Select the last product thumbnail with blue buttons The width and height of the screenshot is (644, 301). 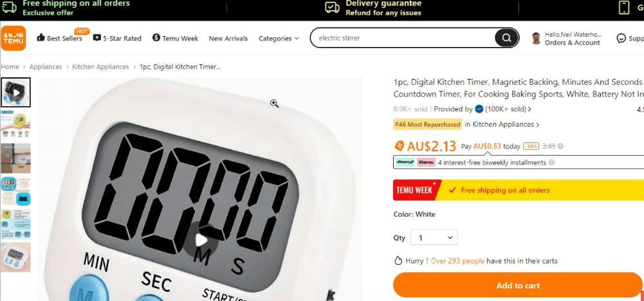click(x=15, y=257)
